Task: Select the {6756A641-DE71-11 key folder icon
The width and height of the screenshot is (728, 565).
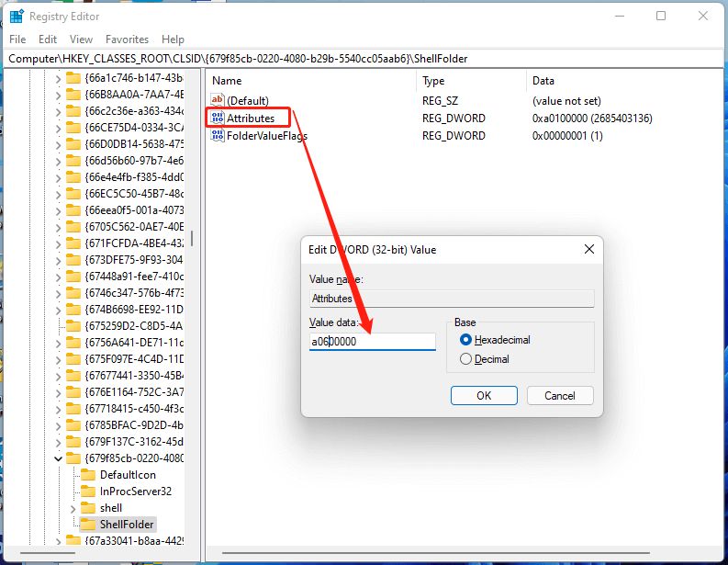Action: (x=73, y=342)
